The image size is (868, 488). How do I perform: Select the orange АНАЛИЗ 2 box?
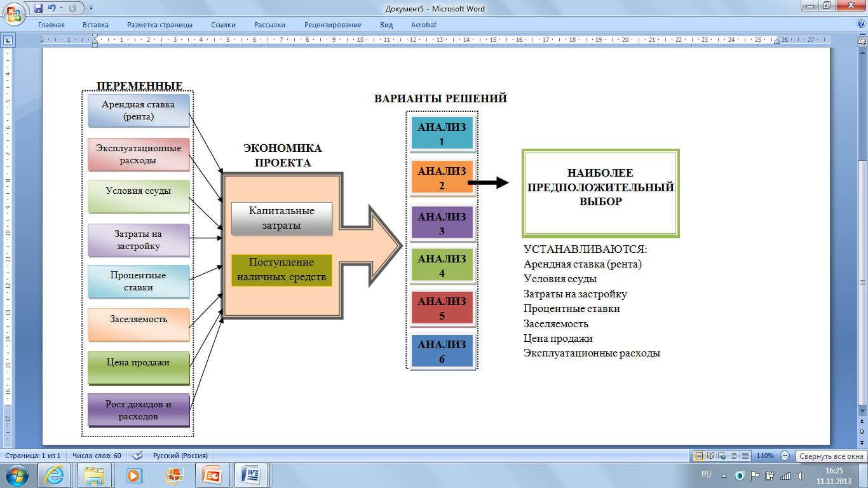(442, 178)
